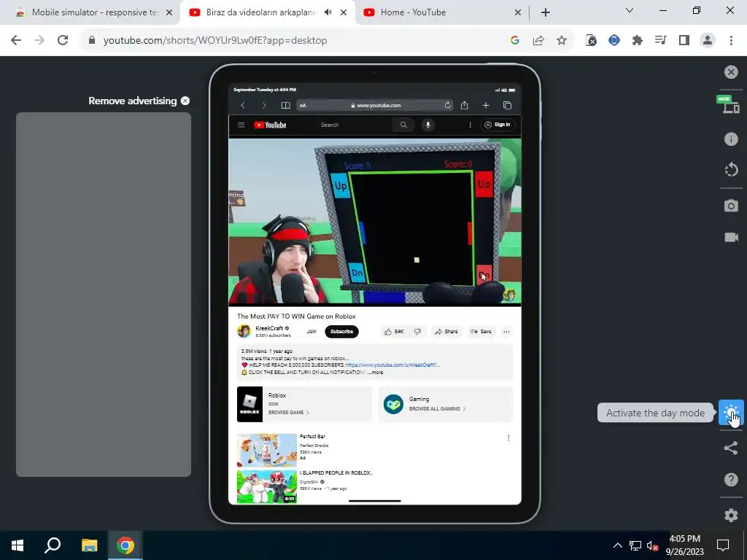Switch to the Mobile simulator tab
Screen dimensions: 747x560
point(94,12)
